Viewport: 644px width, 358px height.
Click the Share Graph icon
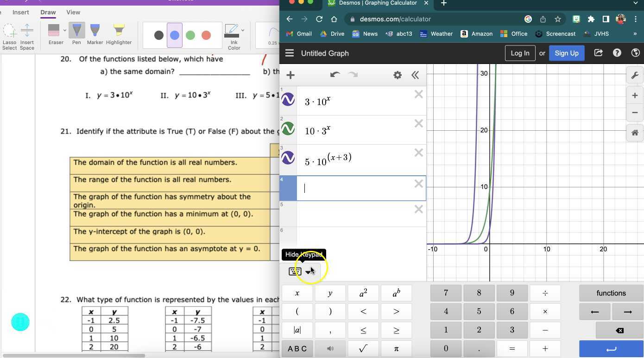point(598,53)
